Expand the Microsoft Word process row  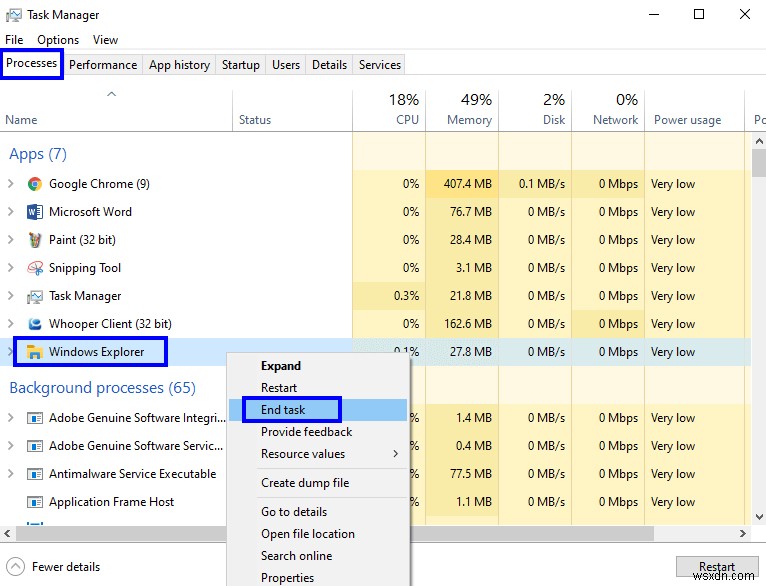click(11, 212)
